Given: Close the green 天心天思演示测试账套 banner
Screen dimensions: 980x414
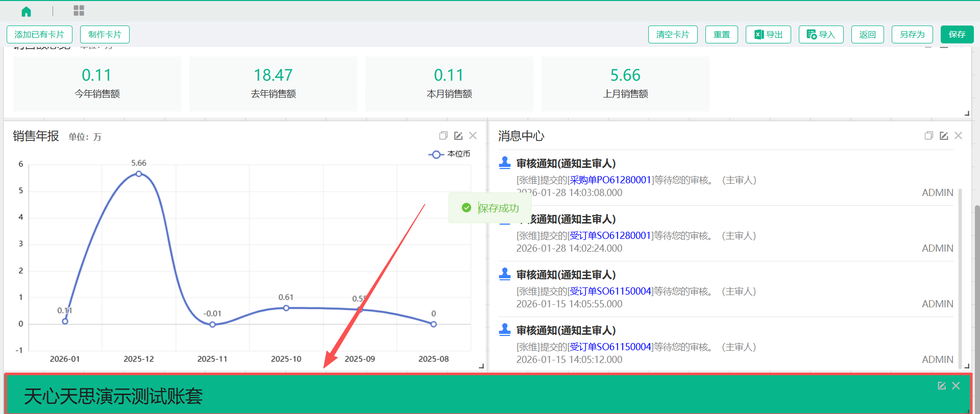Looking at the screenshot, I should 956,386.
